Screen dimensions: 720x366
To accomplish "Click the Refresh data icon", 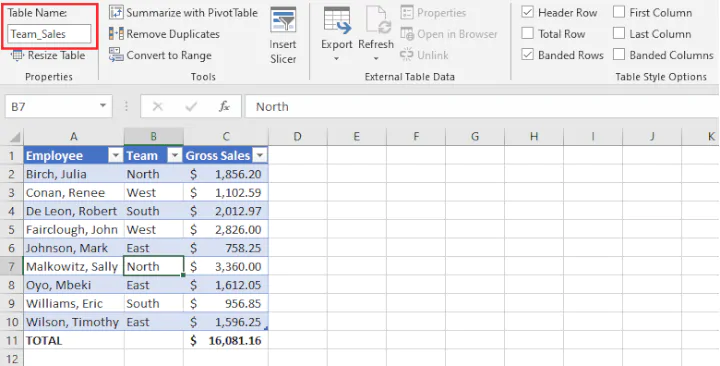I will (x=377, y=21).
